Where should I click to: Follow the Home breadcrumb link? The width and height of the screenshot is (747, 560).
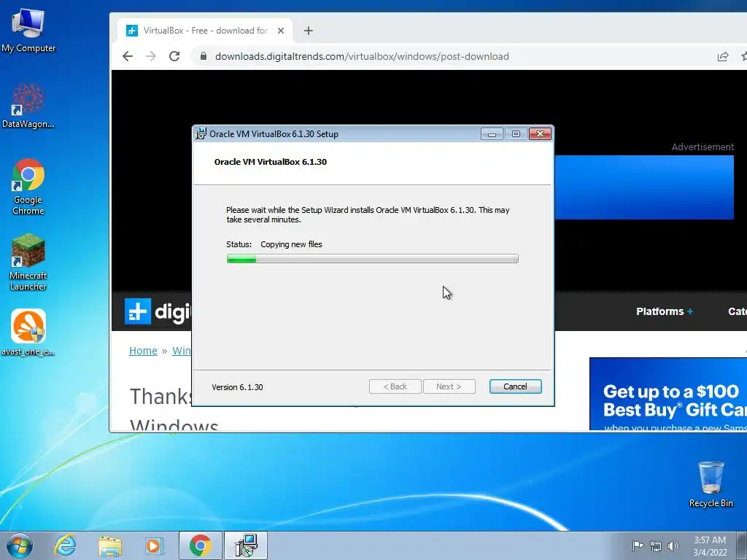pos(143,351)
